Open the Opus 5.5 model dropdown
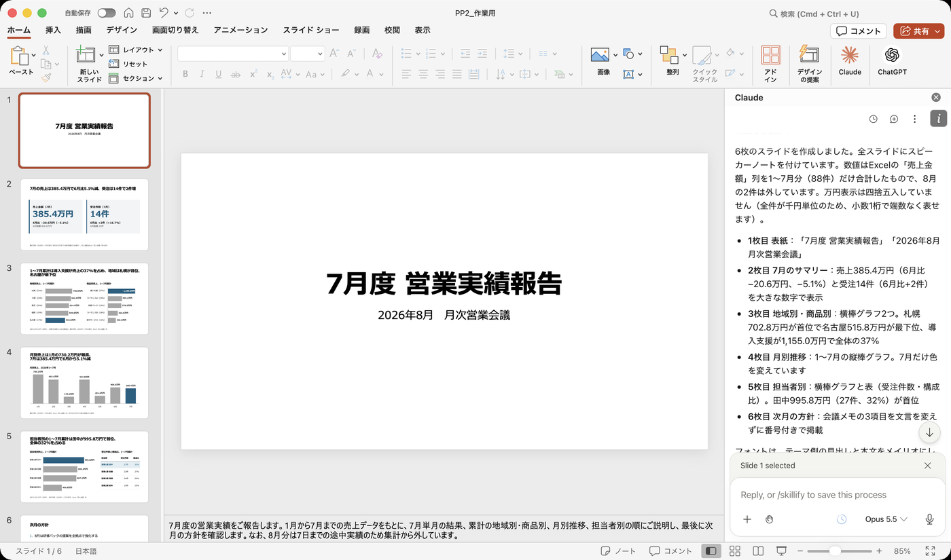Screen dimensions: 951x560 [x=886, y=519]
